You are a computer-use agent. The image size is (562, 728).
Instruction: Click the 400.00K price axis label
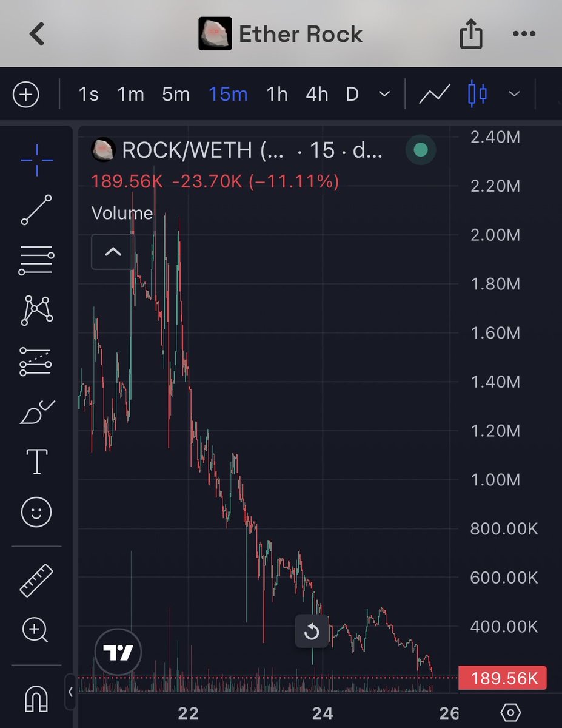504,625
